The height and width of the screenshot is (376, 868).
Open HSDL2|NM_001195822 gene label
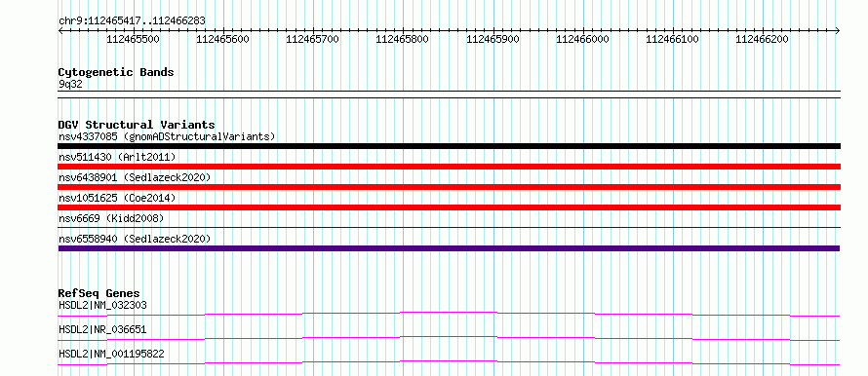click(x=111, y=354)
